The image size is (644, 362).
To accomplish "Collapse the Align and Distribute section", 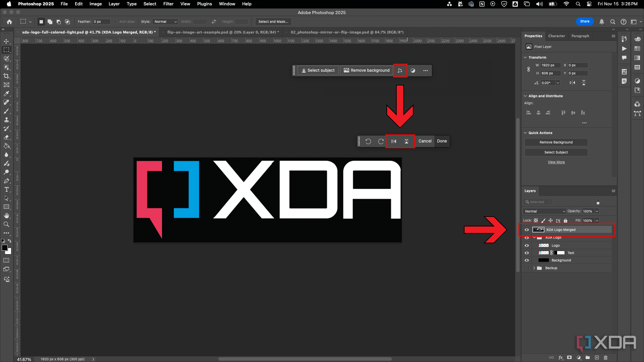I will click(x=526, y=96).
